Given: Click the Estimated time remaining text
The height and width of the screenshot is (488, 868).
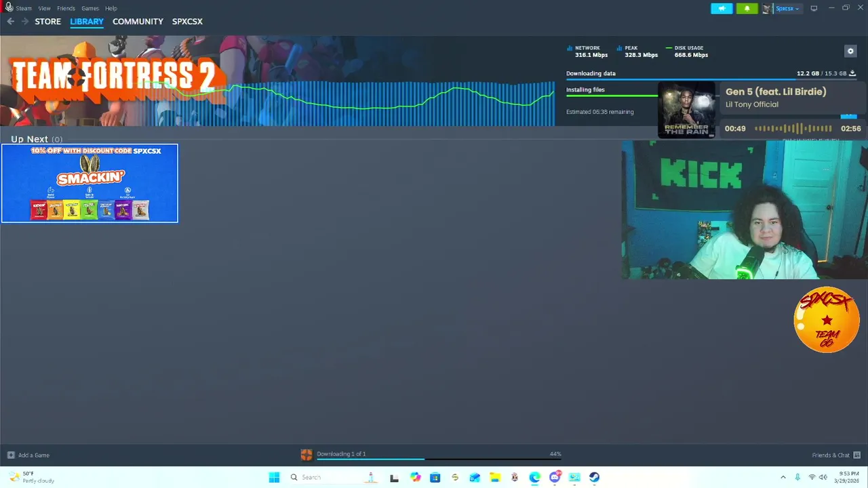Looking at the screenshot, I should click(600, 112).
